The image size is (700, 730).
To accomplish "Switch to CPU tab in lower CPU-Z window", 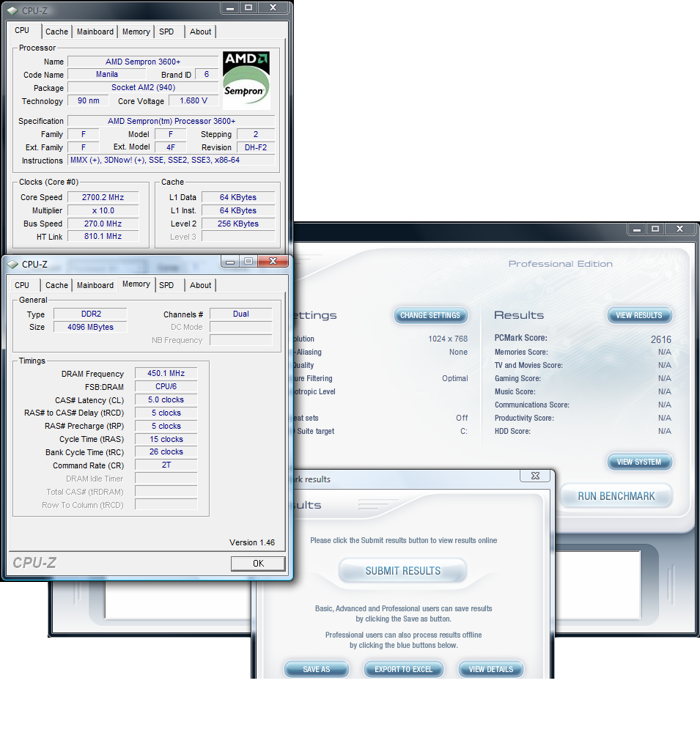I will coord(22,285).
